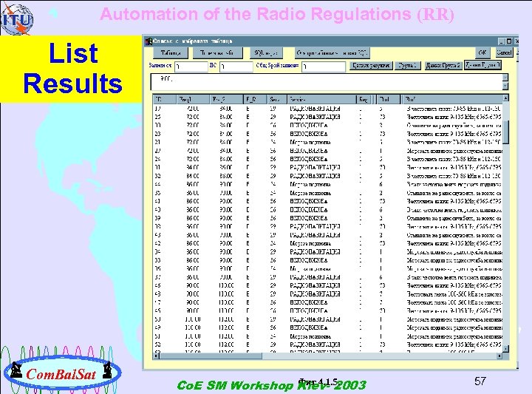This screenshot has width=532, height=394.
Task: Click the 'Таблица' button in the dialog toolbar
Action: click(170, 53)
